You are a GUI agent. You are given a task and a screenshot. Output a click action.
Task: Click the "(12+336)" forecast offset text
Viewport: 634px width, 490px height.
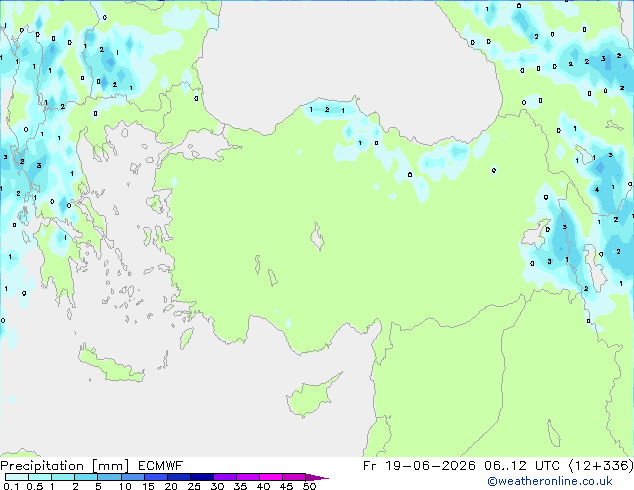click(601, 466)
